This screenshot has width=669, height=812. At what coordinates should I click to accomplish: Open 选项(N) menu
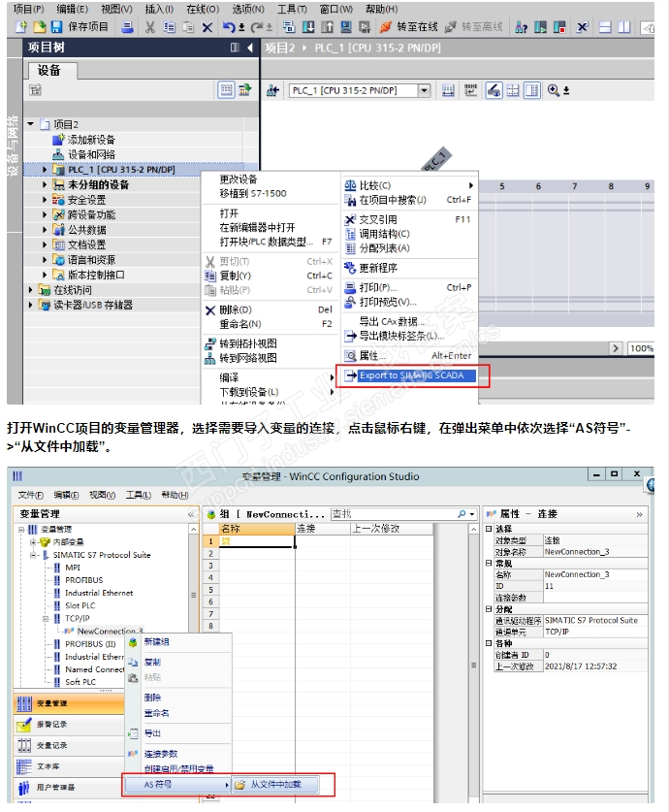click(x=248, y=9)
